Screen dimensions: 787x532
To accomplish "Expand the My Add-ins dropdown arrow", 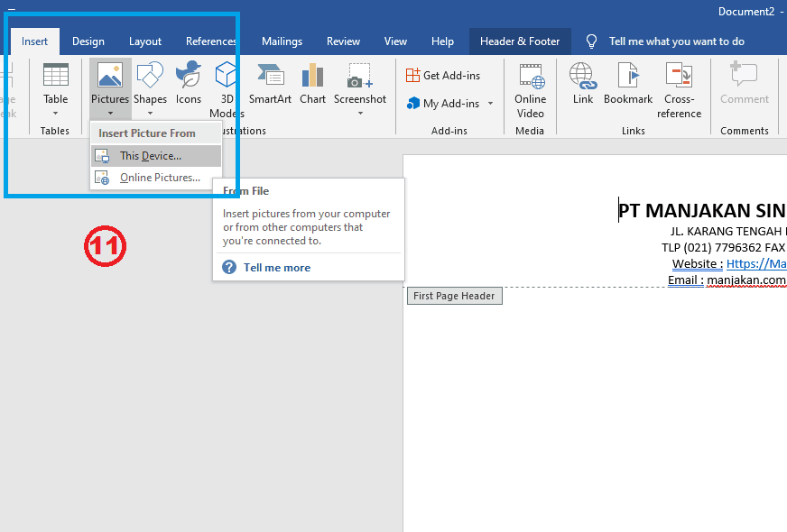I will [490, 104].
